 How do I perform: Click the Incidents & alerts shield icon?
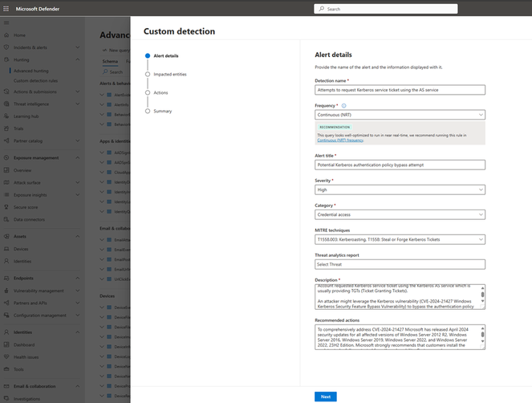(x=6, y=47)
